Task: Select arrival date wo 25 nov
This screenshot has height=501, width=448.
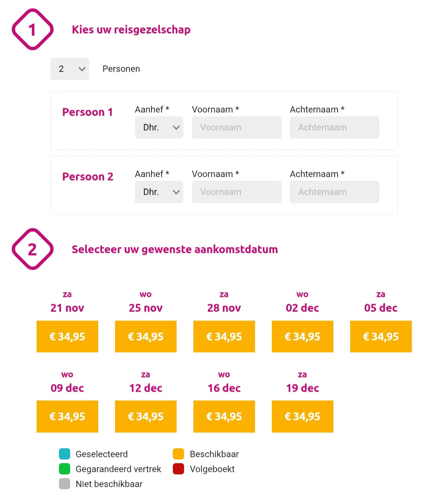Action: coord(146,336)
